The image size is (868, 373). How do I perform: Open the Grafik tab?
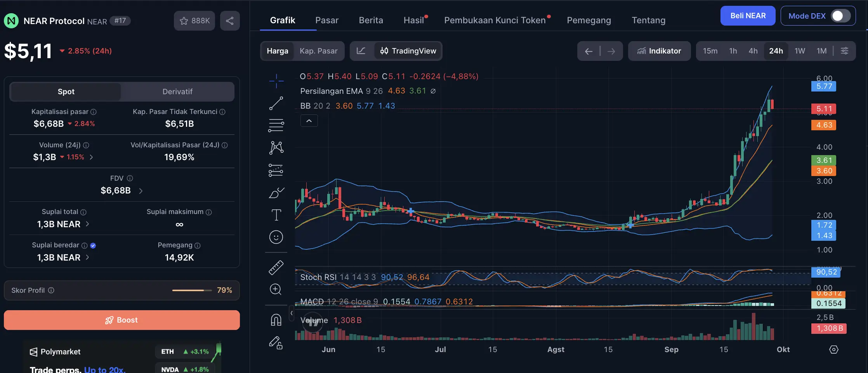tap(283, 20)
